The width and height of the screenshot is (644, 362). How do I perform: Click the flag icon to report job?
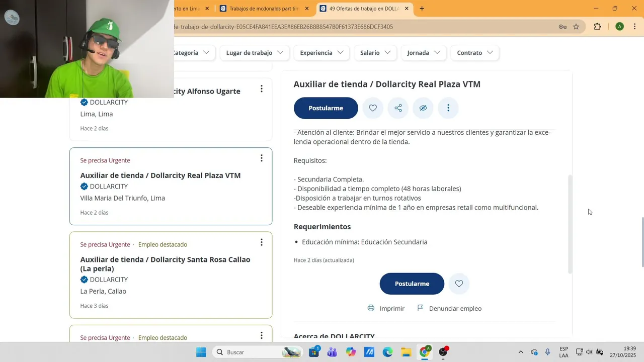tap(420, 308)
